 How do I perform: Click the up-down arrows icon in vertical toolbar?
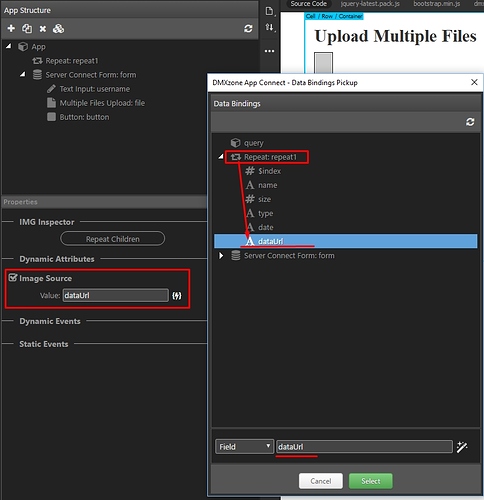[x=269, y=27]
